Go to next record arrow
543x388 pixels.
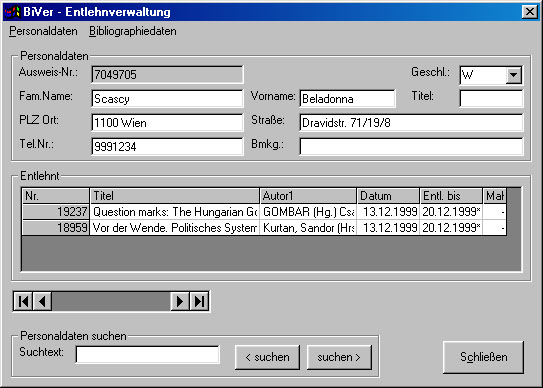[x=180, y=301]
